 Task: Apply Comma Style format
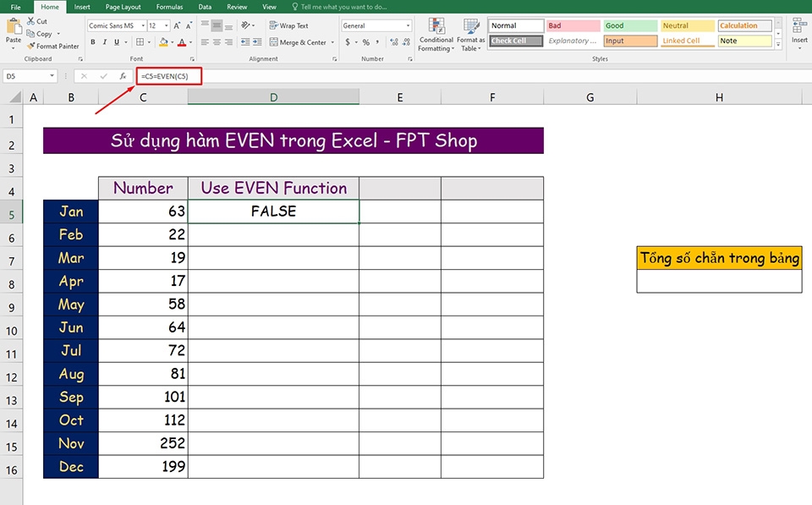pos(377,42)
